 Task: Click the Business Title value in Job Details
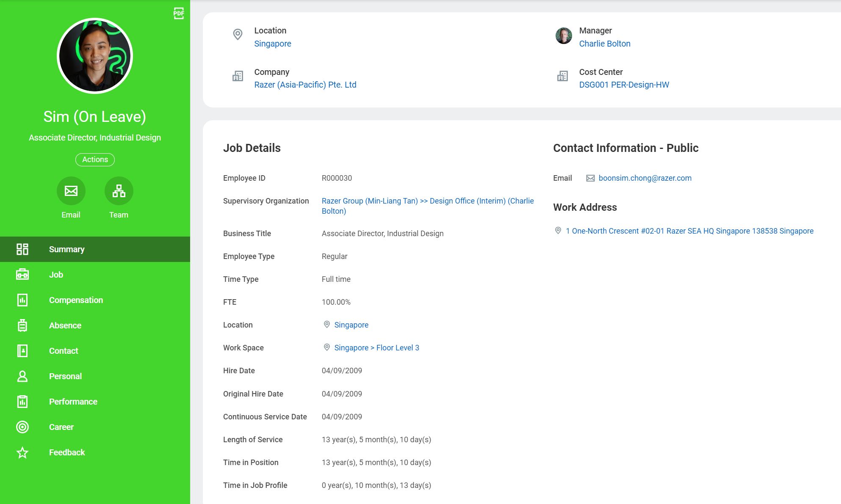[x=383, y=233]
